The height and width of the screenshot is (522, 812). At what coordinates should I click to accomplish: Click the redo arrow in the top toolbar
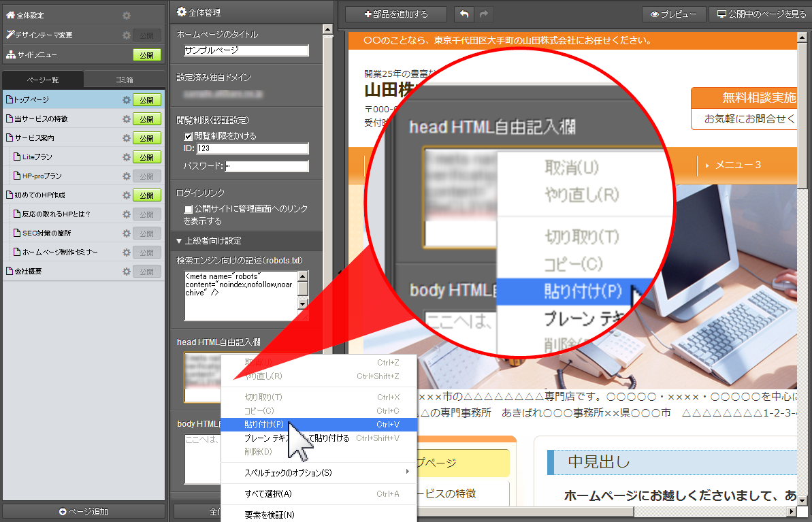point(484,14)
